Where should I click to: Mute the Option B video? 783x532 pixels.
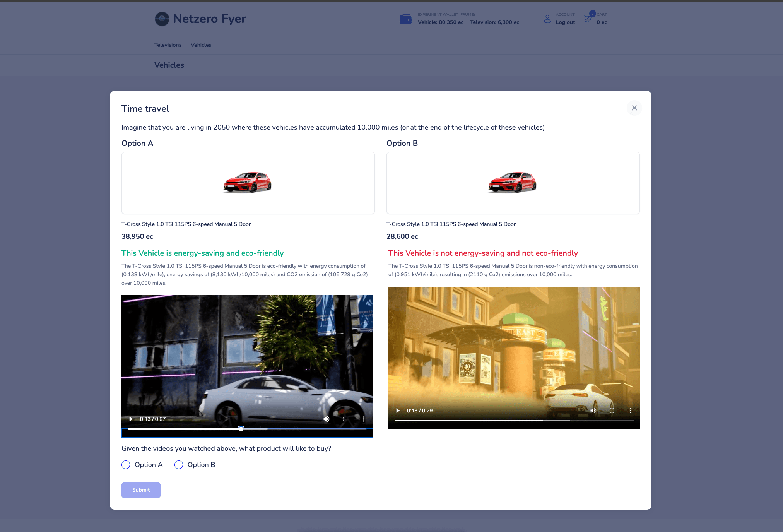tap(593, 411)
